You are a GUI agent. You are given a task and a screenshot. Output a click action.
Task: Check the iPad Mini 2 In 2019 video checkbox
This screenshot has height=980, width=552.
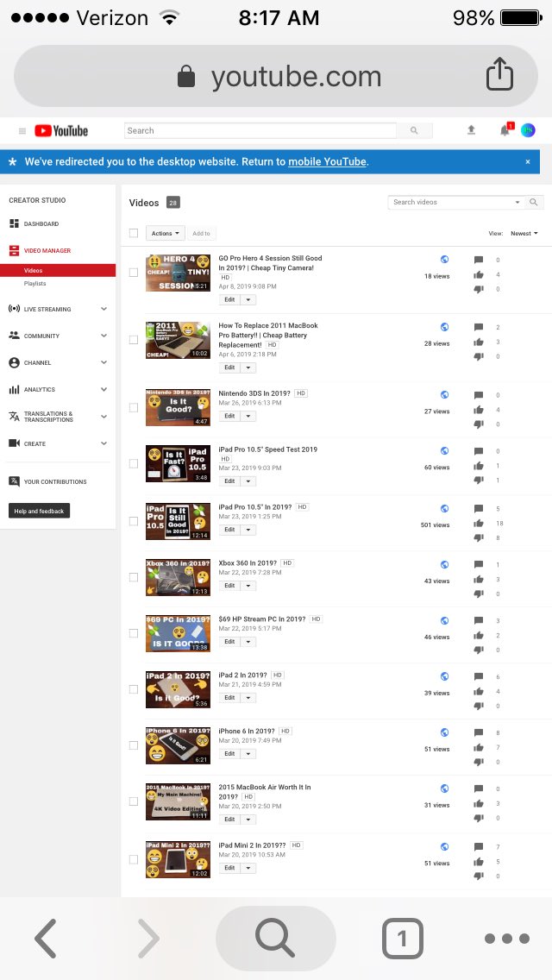tap(133, 859)
